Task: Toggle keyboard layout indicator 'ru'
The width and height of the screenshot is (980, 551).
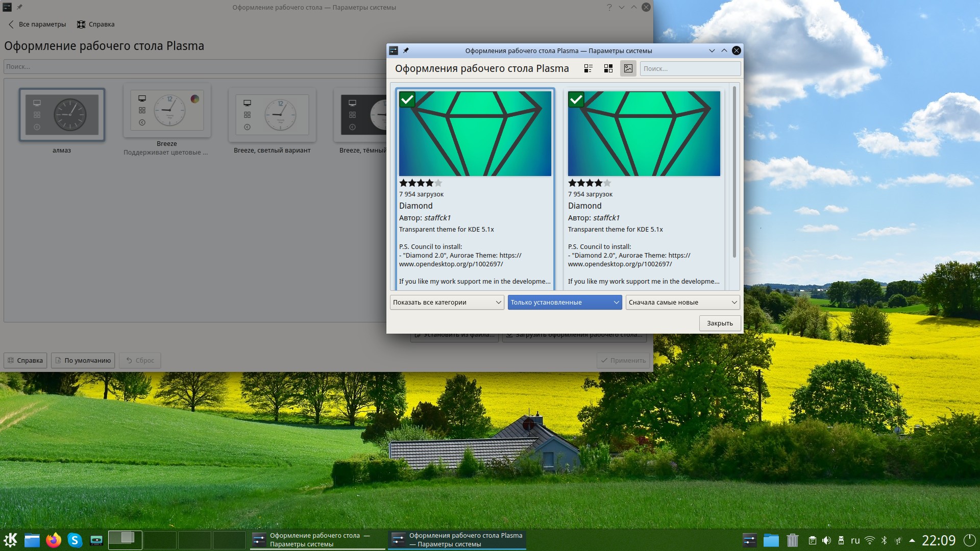Action: point(855,540)
